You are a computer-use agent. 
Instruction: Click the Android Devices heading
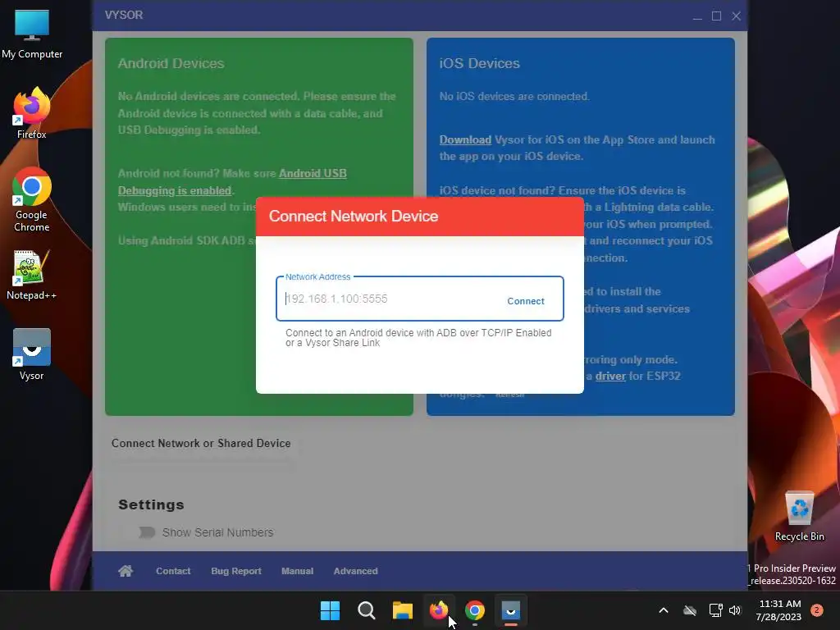tap(171, 63)
